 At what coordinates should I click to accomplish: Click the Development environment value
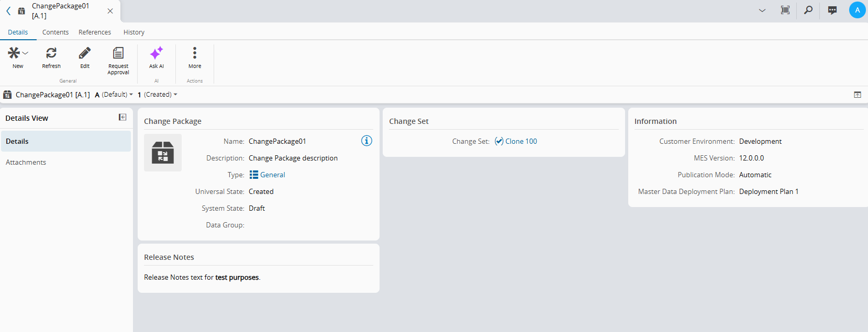point(760,141)
